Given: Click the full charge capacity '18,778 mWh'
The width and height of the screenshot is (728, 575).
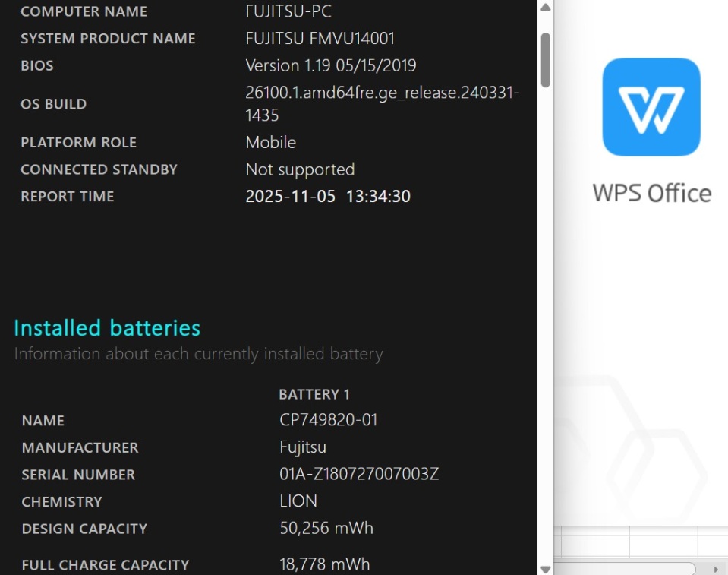Looking at the screenshot, I should (x=325, y=564).
